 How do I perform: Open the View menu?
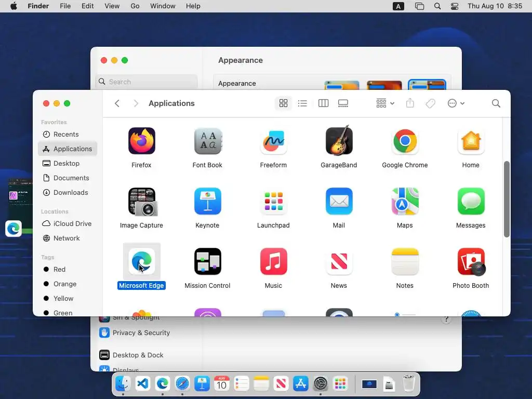tap(112, 6)
